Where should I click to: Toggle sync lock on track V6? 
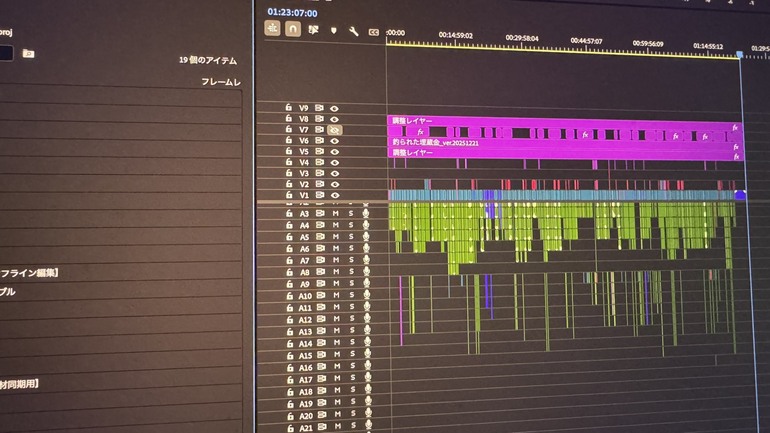320,141
